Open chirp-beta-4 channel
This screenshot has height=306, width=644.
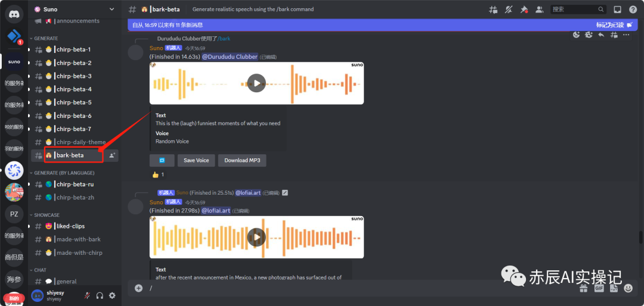click(75, 89)
